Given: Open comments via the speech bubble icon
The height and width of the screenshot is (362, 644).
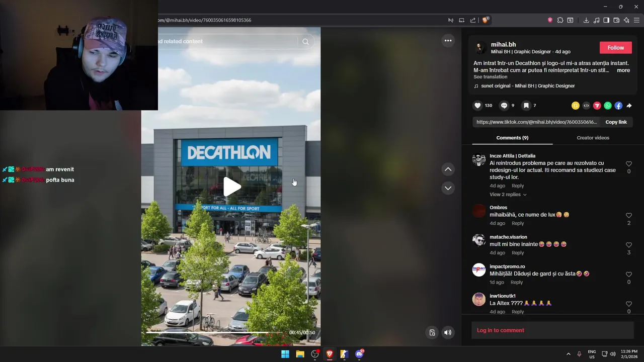Looking at the screenshot, I should coord(504,106).
